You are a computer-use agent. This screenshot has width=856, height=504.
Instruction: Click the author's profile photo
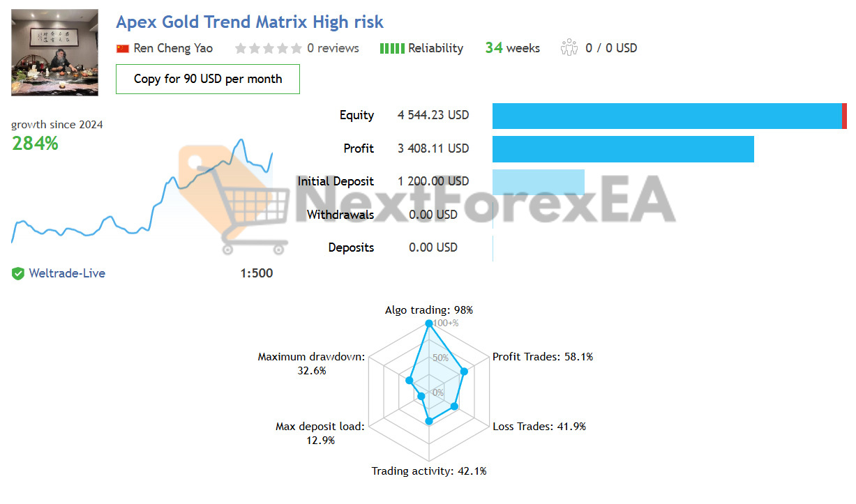click(x=54, y=52)
